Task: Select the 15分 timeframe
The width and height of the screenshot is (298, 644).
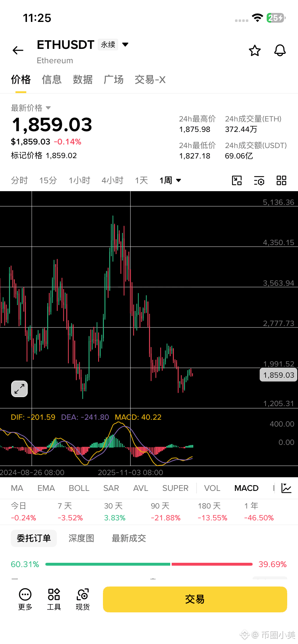Action: pos(48,180)
